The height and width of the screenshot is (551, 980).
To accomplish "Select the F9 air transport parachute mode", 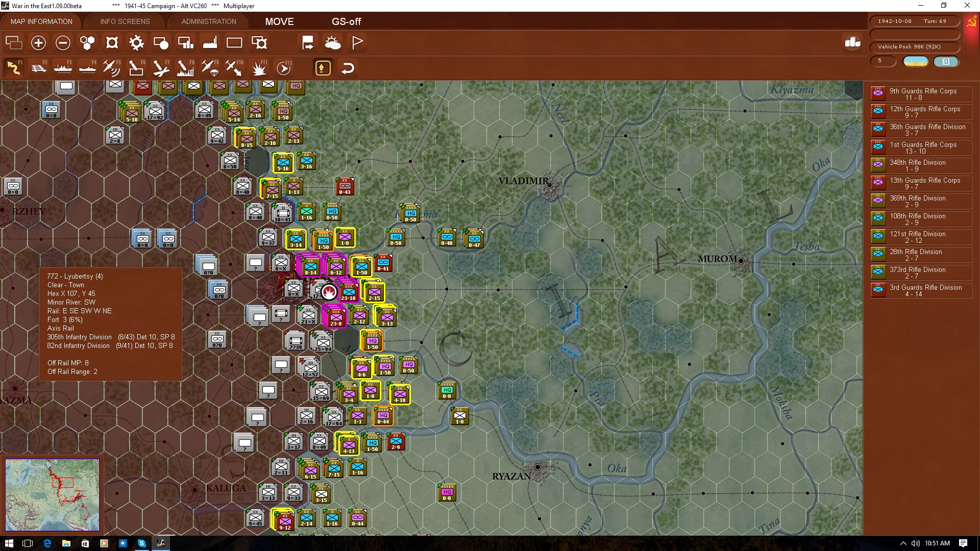I will click(x=210, y=67).
